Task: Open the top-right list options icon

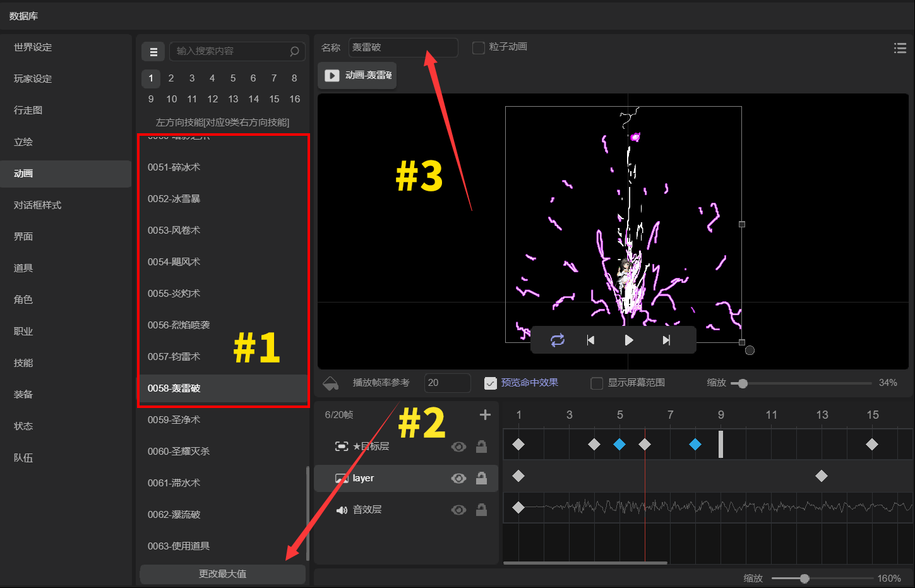Action: [x=900, y=48]
